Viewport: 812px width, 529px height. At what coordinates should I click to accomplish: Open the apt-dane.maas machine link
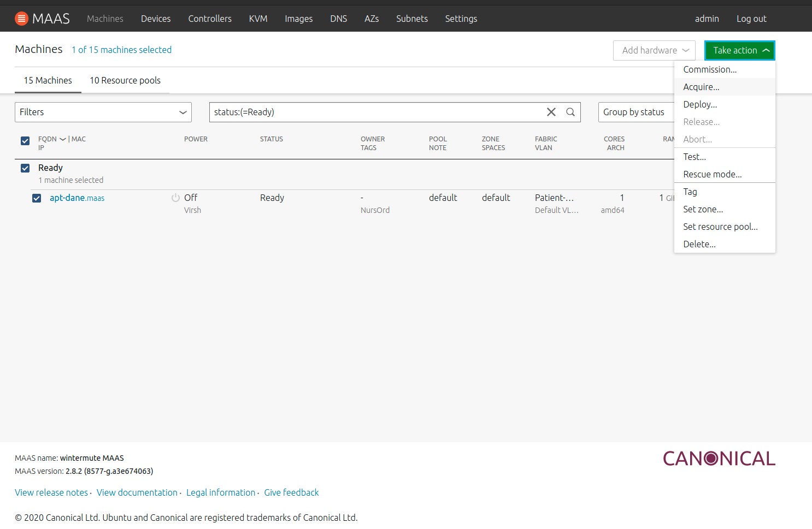click(77, 198)
